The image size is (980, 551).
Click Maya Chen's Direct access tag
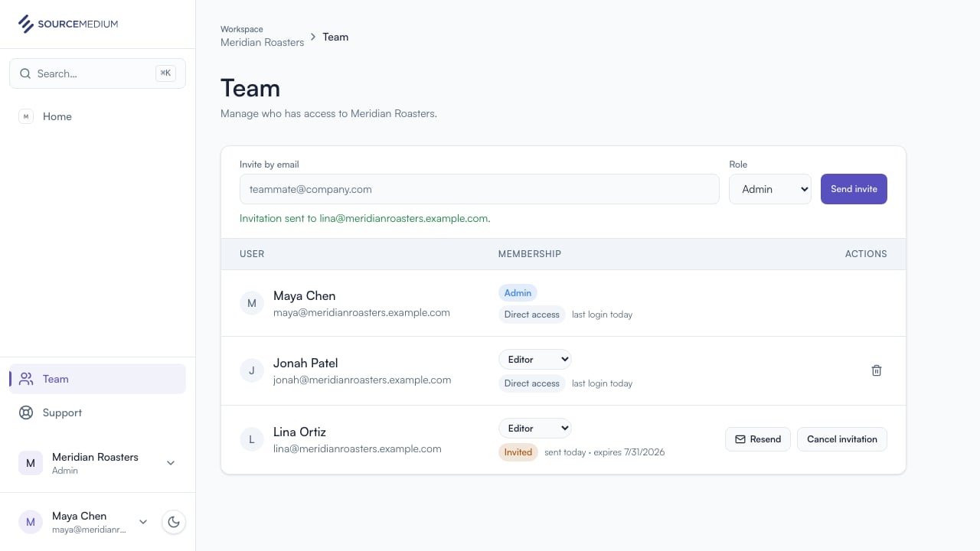pyautogui.click(x=532, y=315)
